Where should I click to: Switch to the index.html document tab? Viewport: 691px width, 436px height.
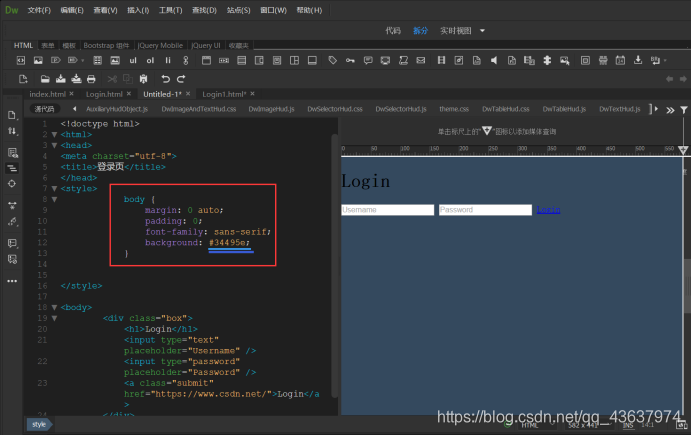click(x=47, y=94)
